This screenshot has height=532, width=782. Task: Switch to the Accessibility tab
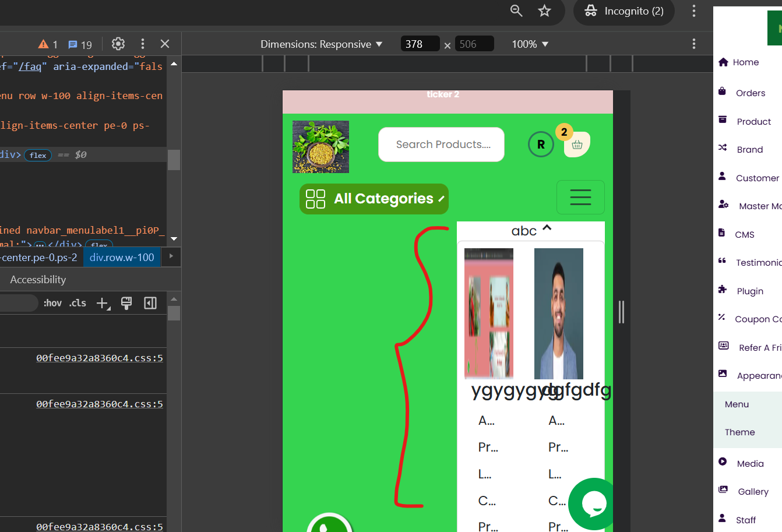[38, 280]
